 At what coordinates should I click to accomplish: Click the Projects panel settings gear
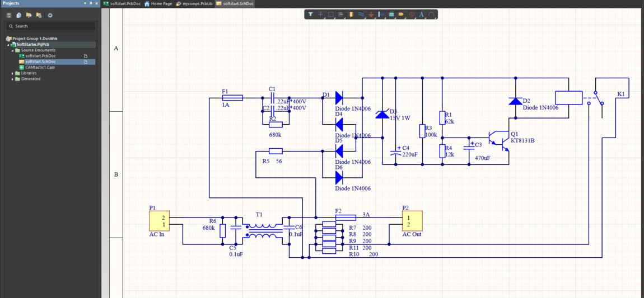(x=50, y=15)
